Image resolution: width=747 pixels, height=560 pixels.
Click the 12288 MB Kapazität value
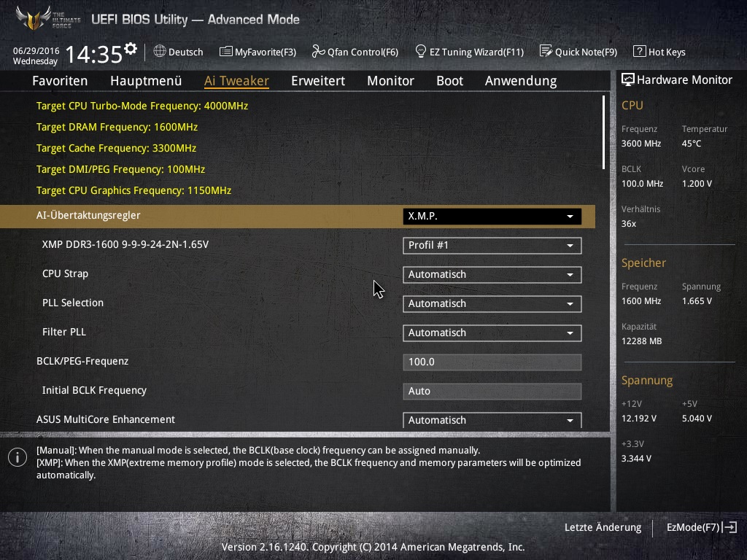tap(641, 341)
